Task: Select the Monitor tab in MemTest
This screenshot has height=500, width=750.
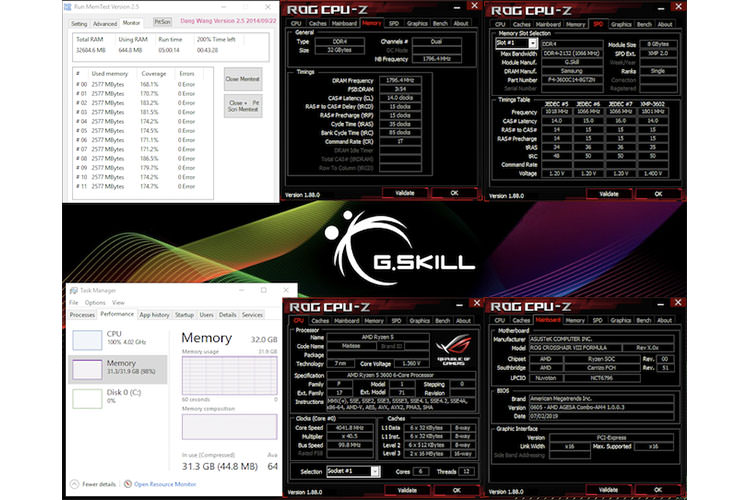Action: point(131,23)
